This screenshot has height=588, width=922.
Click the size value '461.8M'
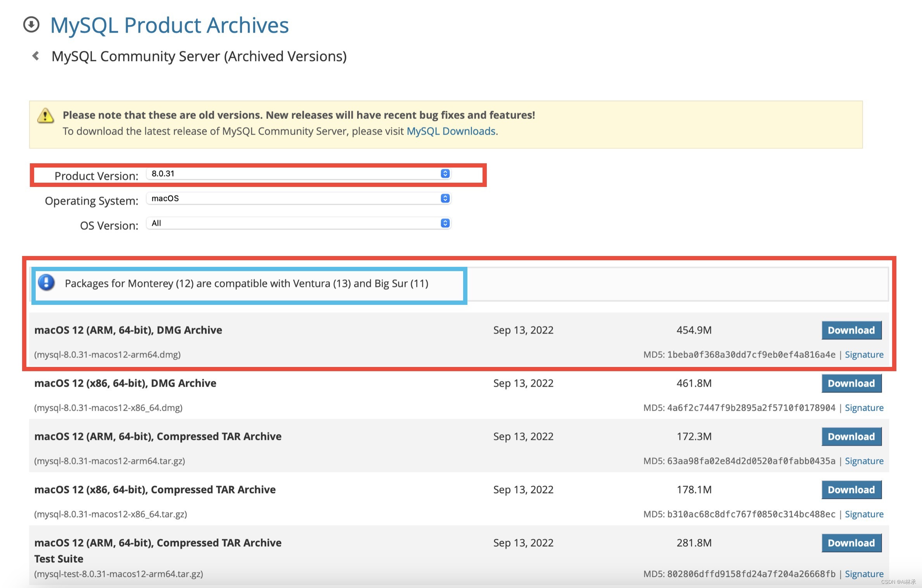[694, 383]
